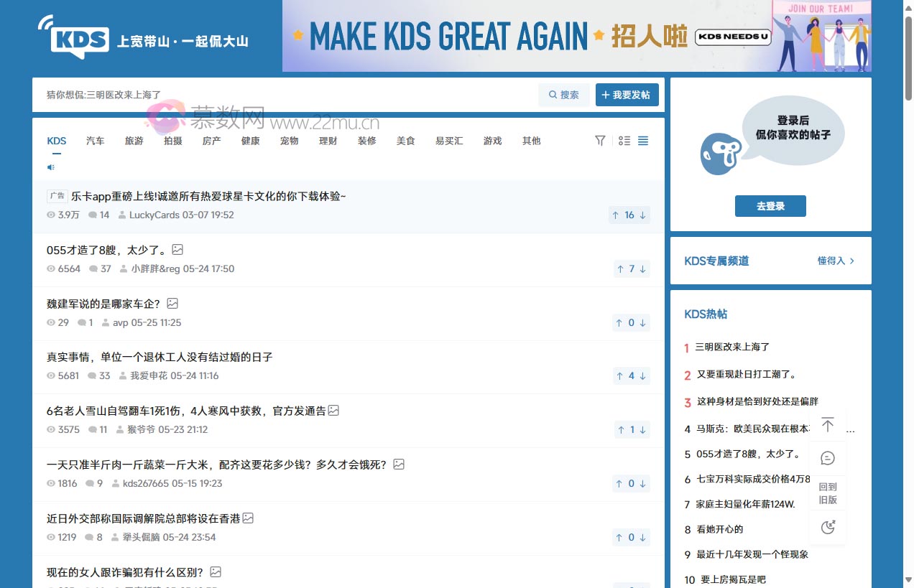Expand KDS专属频道 via 懂得入 chevron
Viewport: 914px width, 588px height.
point(836,261)
